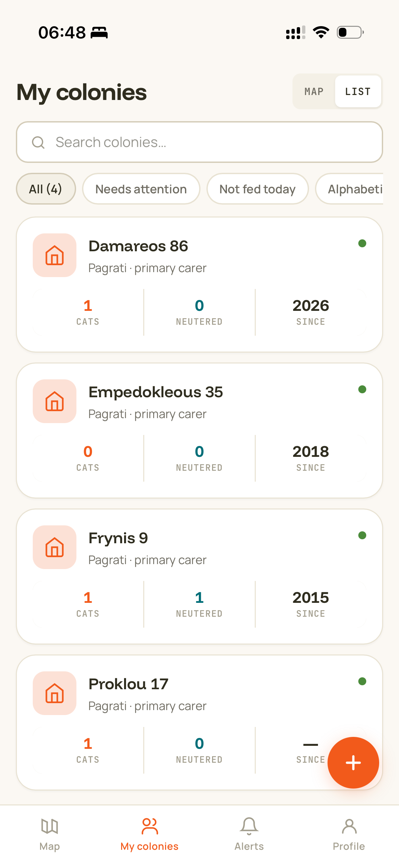Tap the orange plus add-colony button
The image size is (399, 868).
pos(353,762)
